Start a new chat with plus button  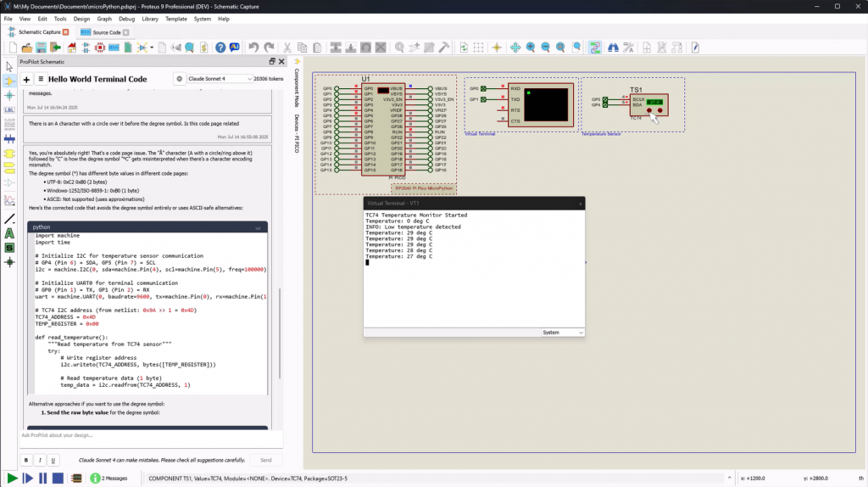pyautogui.click(x=26, y=79)
